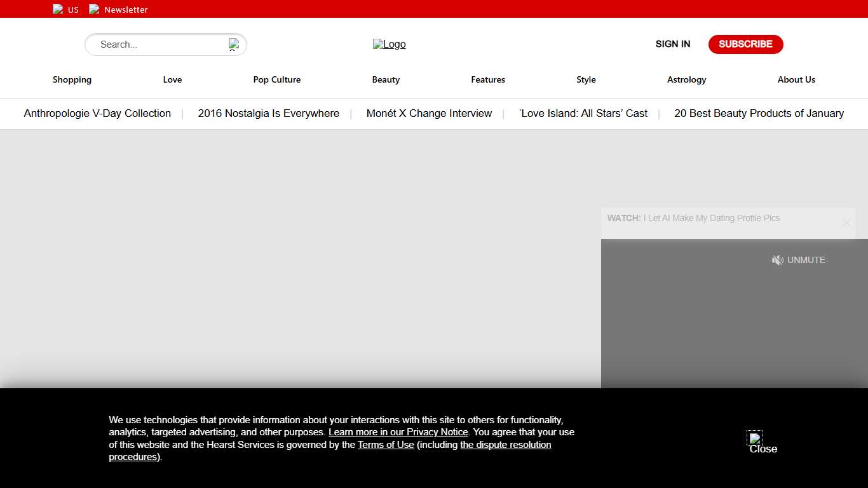Click the Newsletter envelope link
This screenshot has height=488, width=868.
pyautogui.click(x=119, y=10)
